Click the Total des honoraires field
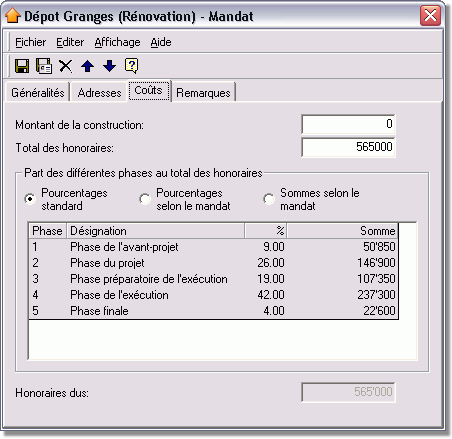The image size is (452, 439). [348, 147]
